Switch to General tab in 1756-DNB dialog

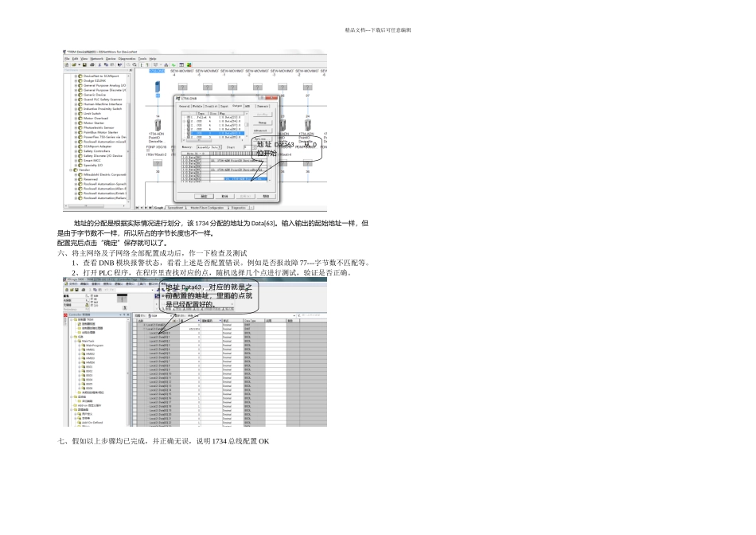(184, 106)
